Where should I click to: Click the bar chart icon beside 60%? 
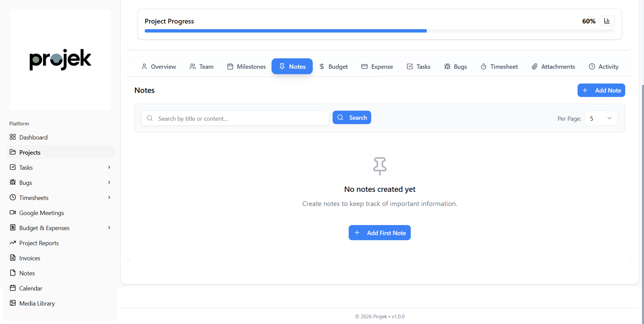pyautogui.click(x=607, y=21)
